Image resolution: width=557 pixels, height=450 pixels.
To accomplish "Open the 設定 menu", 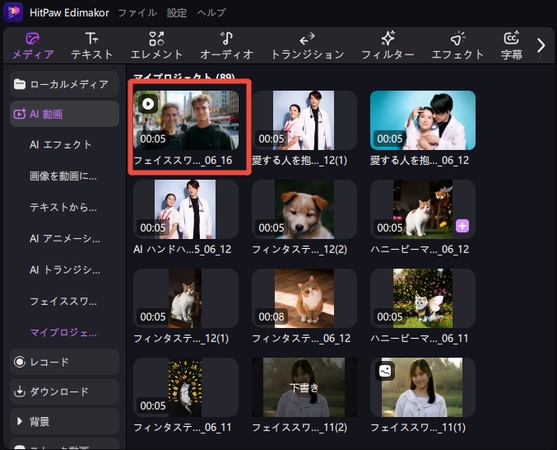I will pos(177,13).
